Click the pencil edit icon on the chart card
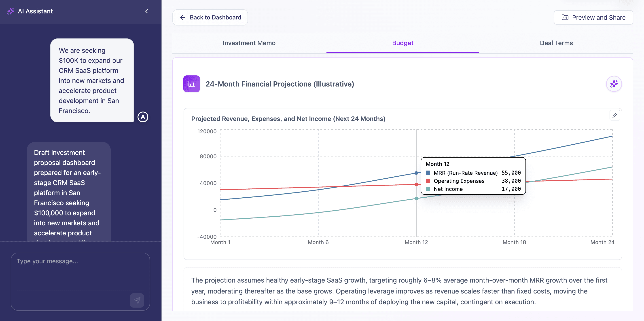644x321 pixels. [x=615, y=115]
